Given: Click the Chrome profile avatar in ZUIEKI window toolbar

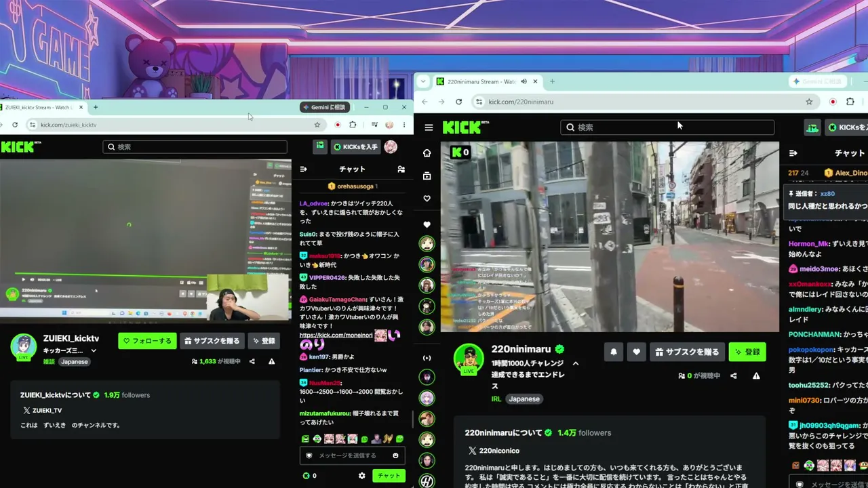Looking at the screenshot, I should pyautogui.click(x=389, y=125).
